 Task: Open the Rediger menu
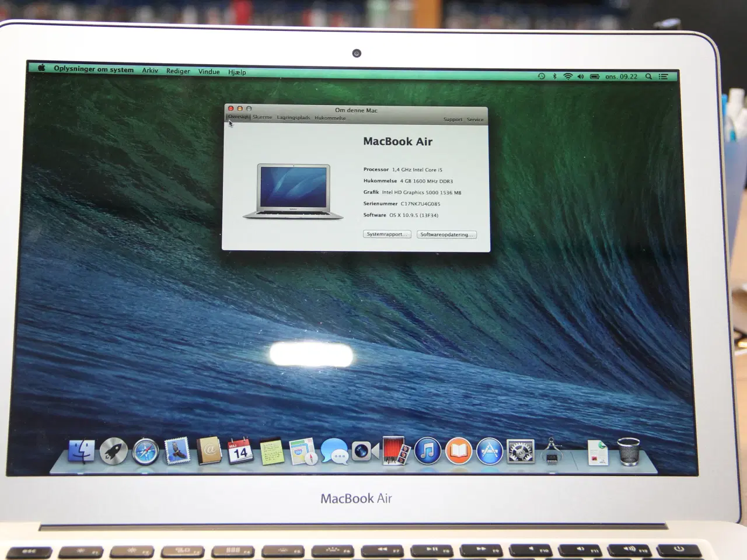click(178, 71)
